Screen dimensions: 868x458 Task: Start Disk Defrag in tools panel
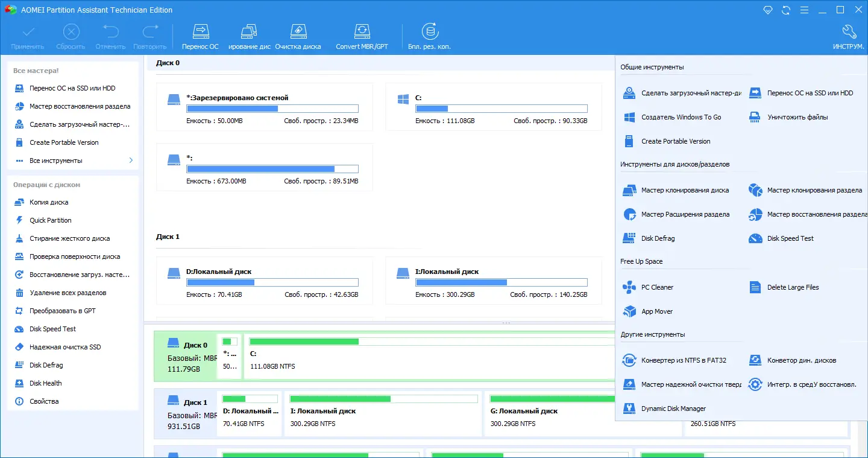[x=649, y=238]
